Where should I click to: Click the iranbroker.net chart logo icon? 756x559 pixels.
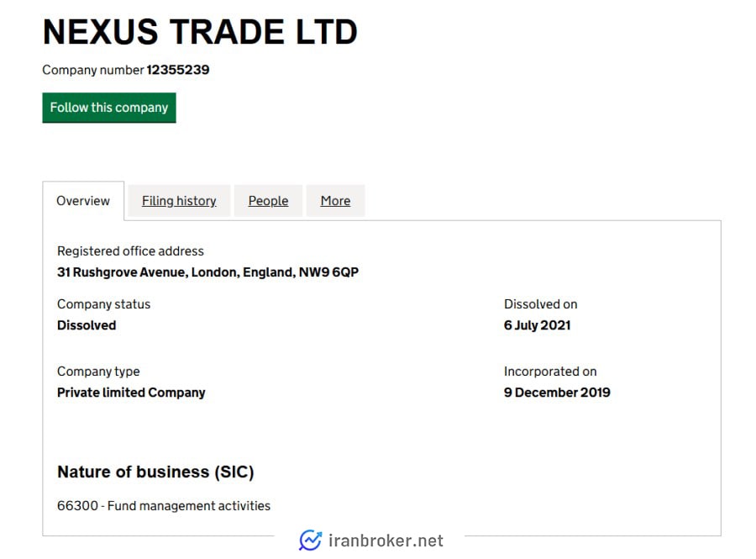[x=310, y=541]
